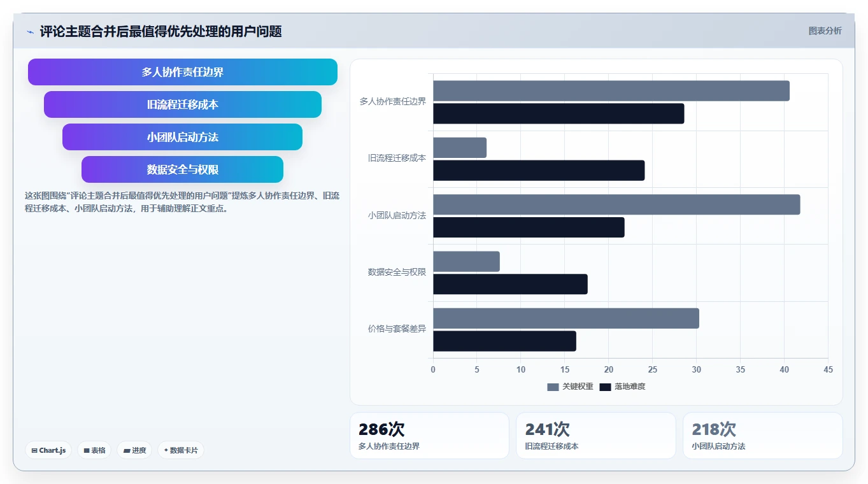Image resolution: width=868 pixels, height=484 pixels.
Task: Click the 关键权重 bar for 多人协作责任边界
Action: [611, 91]
